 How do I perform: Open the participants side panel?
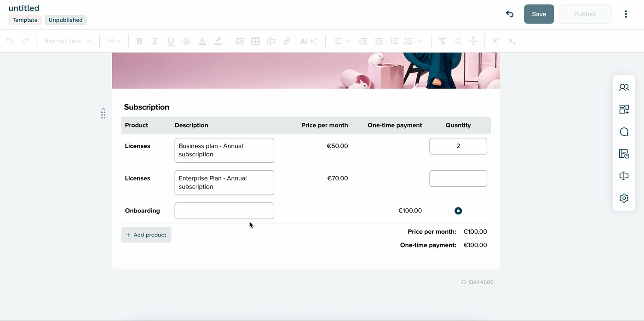(624, 87)
